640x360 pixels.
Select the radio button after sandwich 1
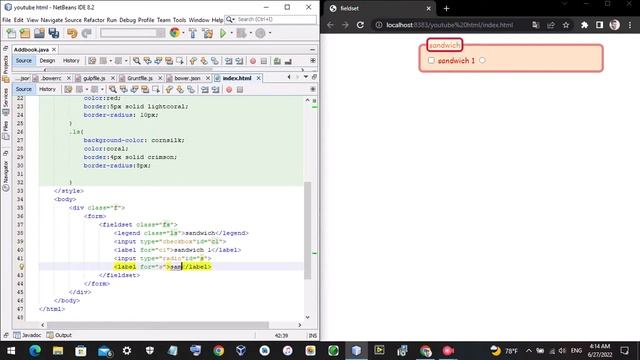(482, 60)
